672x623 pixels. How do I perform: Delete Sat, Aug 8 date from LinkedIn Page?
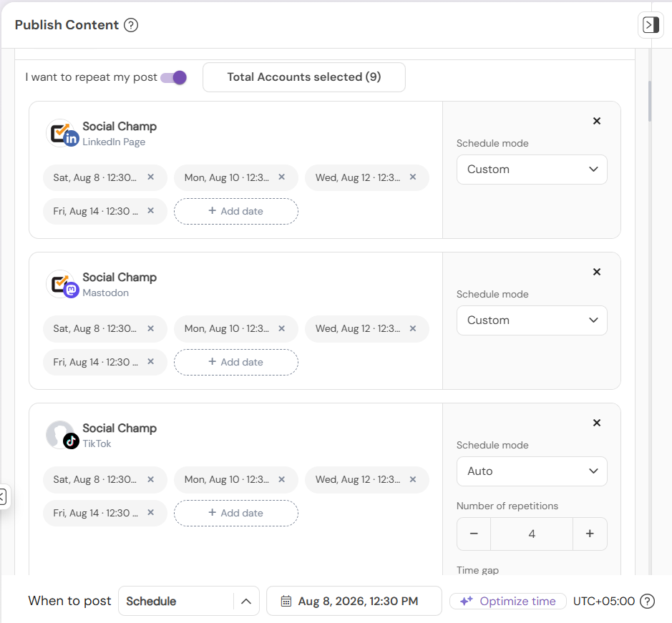(151, 177)
